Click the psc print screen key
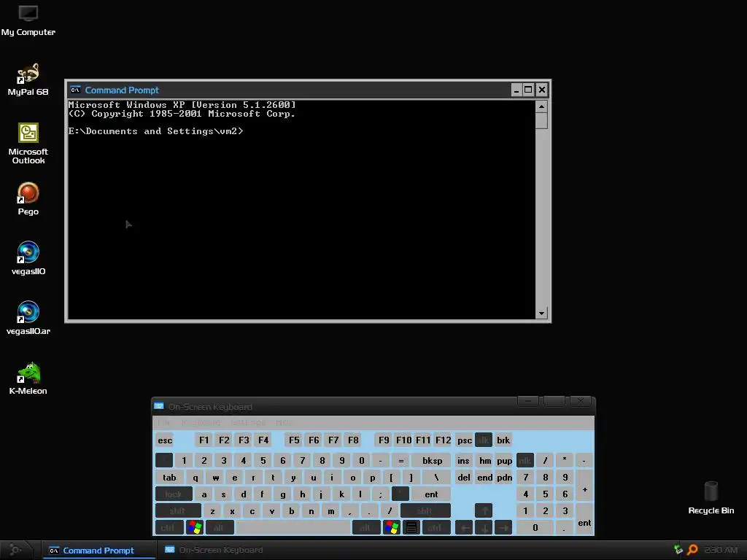The height and width of the screenshot is (560, 747). [x=465, y=440]
